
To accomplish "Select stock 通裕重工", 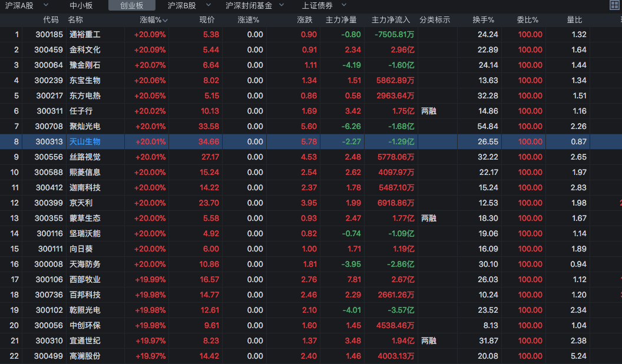I will click(x=85, y=35).
